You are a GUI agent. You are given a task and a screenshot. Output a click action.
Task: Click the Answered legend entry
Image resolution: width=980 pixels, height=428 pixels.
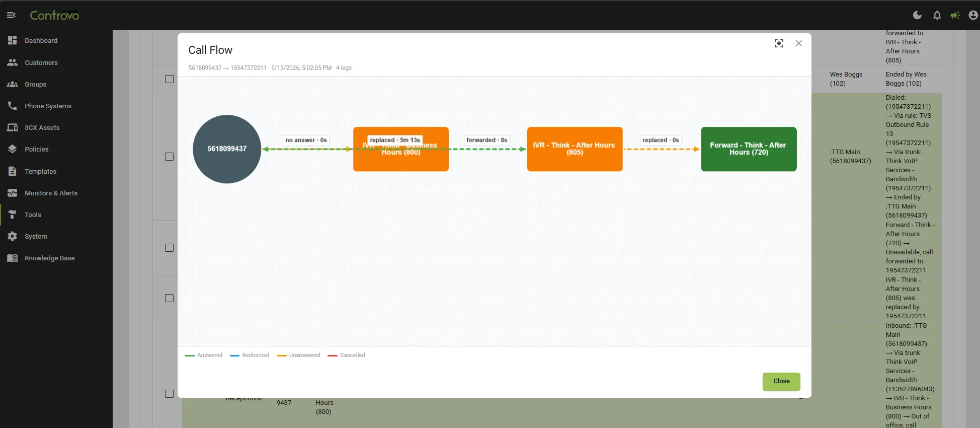coord(204,355)
